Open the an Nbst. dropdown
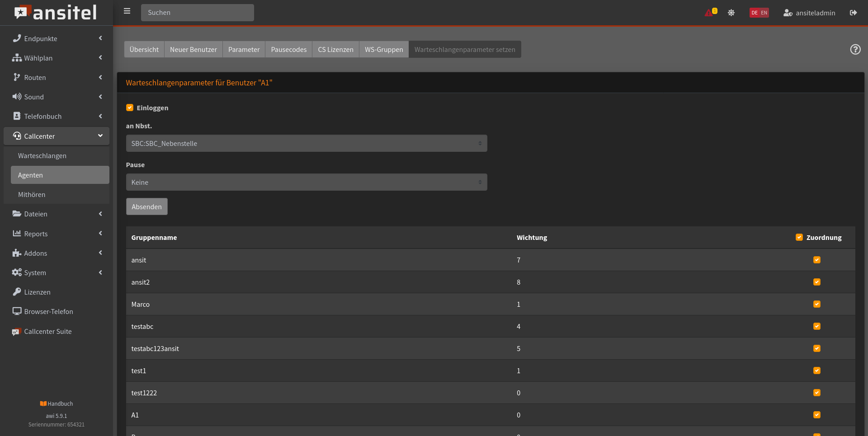This screenshot has height=436, width=868. [x=306, y=143]
